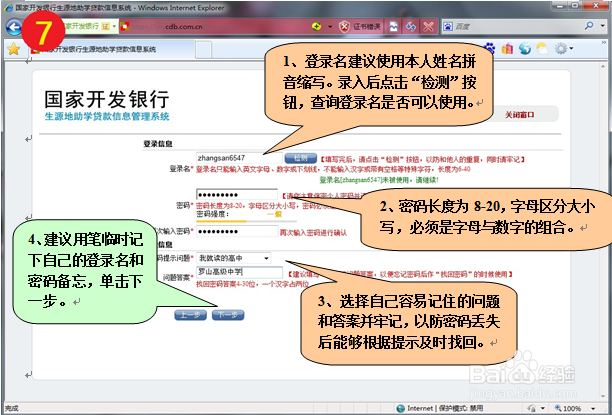
Task: Click the answer field 罗山高级中学
Action: [239, 272]
